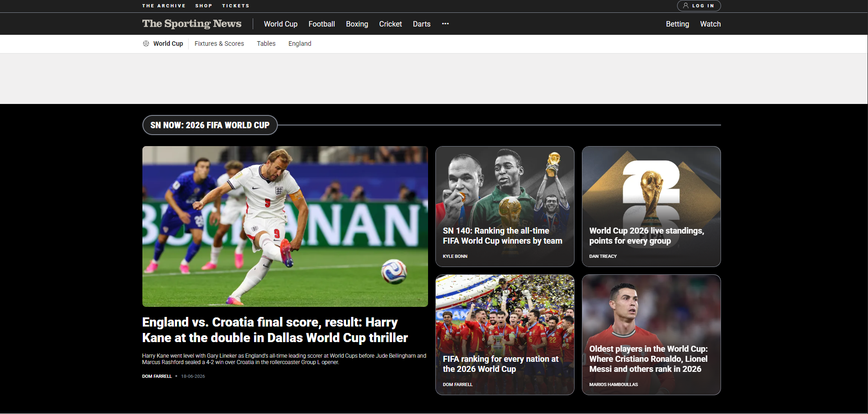
Task: Select Cricket in main navigation
Action: pos(391,24)
